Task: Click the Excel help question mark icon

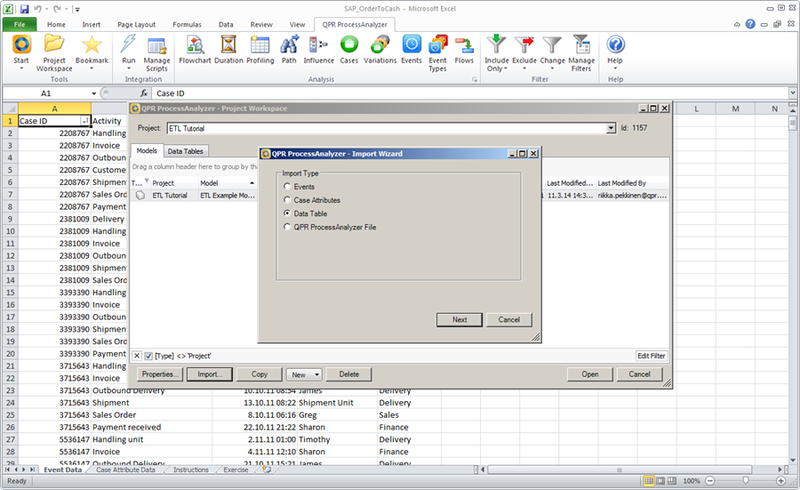Action: point(750,24)
